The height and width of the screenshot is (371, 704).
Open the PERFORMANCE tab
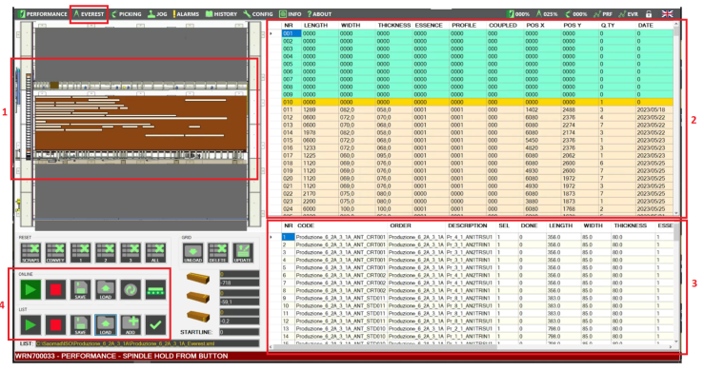[43, 14]
